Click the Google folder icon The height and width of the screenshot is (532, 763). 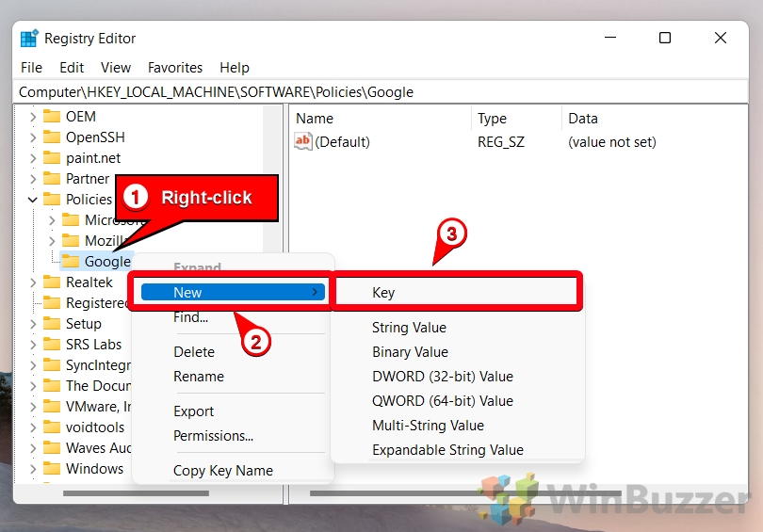71,261
